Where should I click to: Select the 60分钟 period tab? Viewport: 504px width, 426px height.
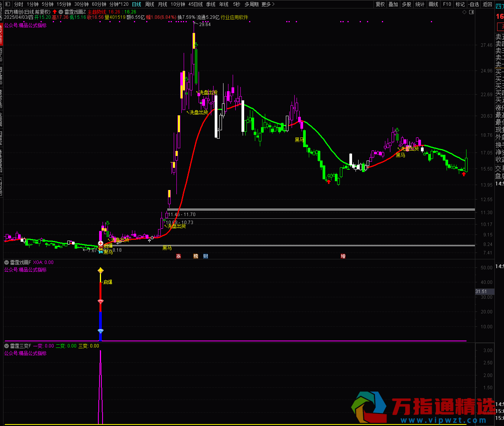point(99,4)
